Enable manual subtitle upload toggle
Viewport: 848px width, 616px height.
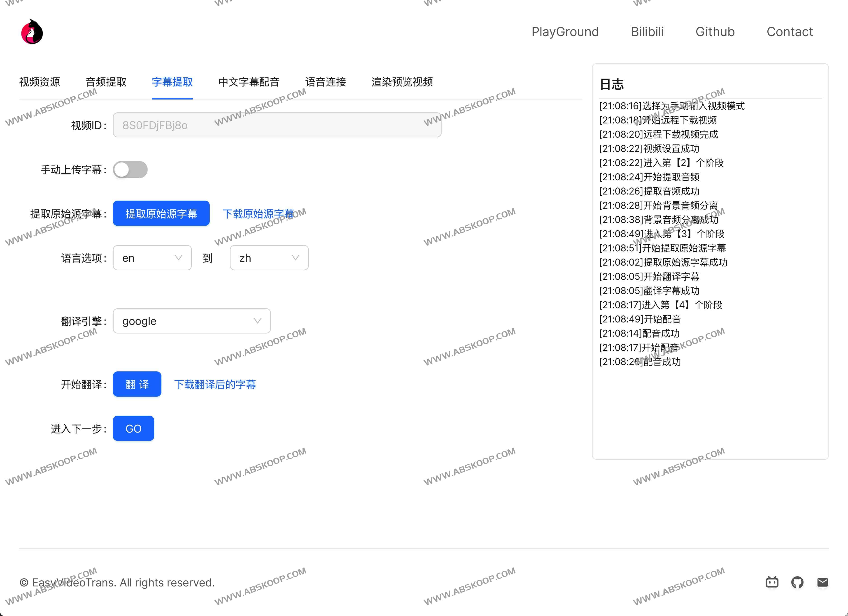[x=130, y=169]
